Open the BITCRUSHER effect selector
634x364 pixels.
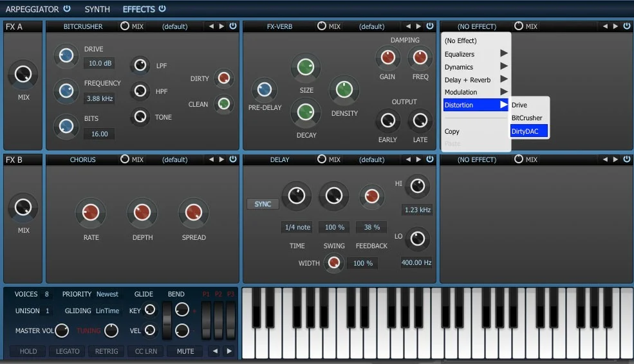[x=83, y=26]
